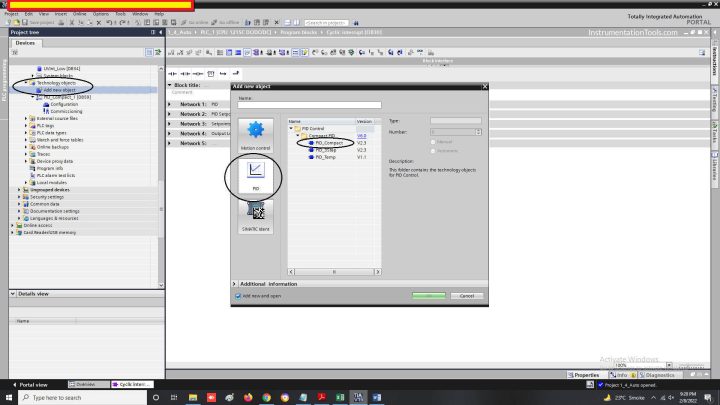The height and width of the screenshot is (405, 720).
Task: Switch to Portal view
Action: click(x=30, y=385)
